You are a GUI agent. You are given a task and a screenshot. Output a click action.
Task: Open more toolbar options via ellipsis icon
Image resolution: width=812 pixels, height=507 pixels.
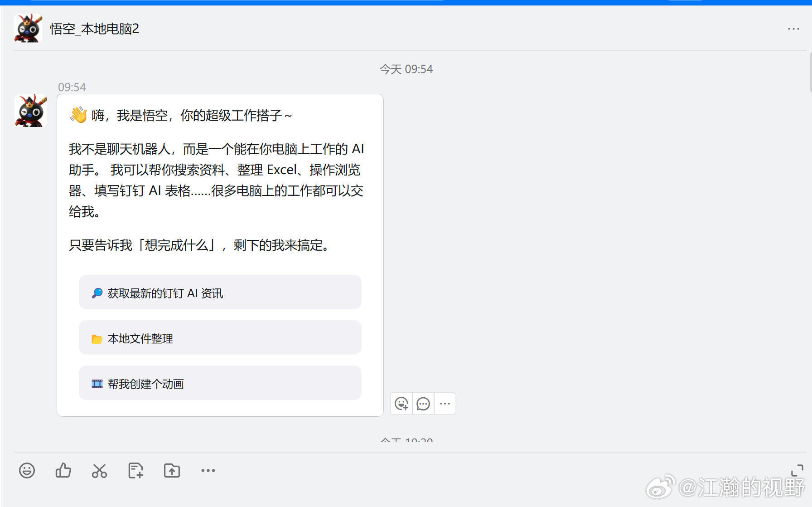coord(208,471)
